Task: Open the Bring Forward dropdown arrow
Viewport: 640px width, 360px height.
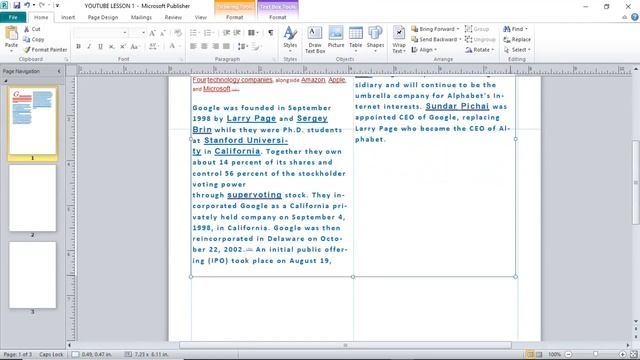Action: click(x=458, y=29)
